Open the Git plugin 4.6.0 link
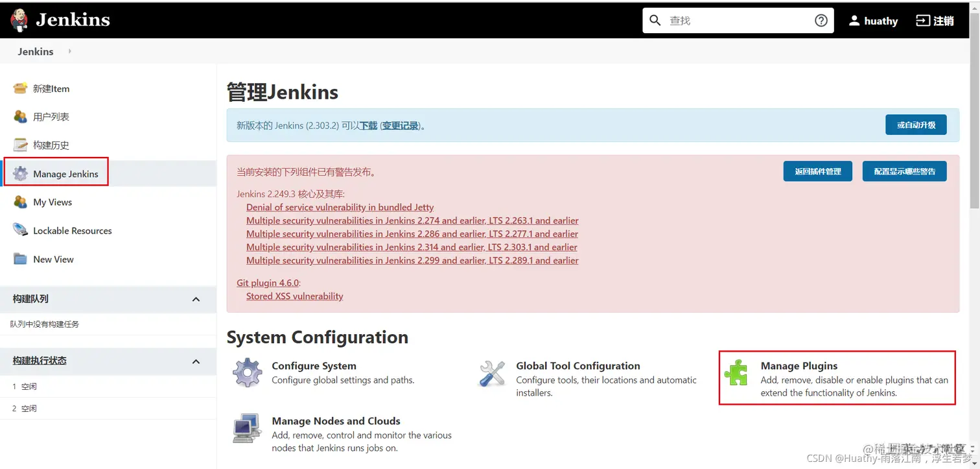The width and height of the screenshot is (980, 469). [x=268, y=283]
